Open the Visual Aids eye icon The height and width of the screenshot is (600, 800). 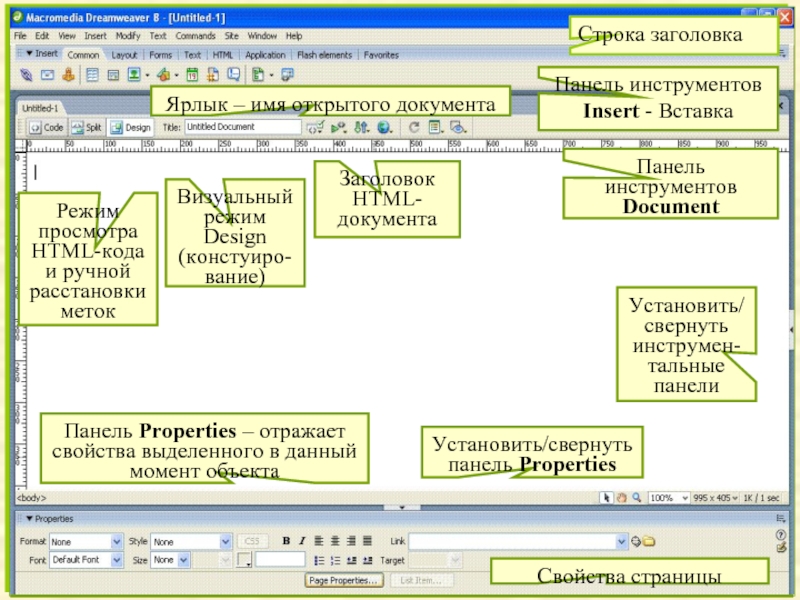point(458,127)
